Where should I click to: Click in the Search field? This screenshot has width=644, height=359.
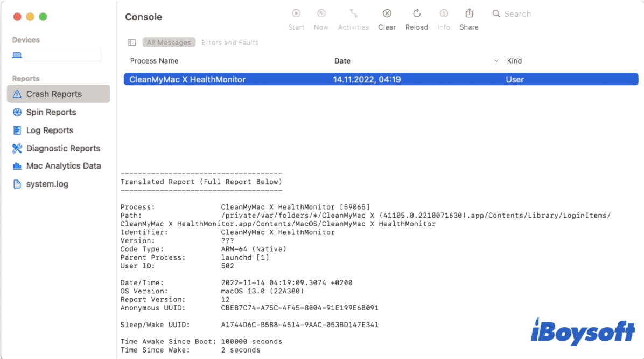point(517,14)
